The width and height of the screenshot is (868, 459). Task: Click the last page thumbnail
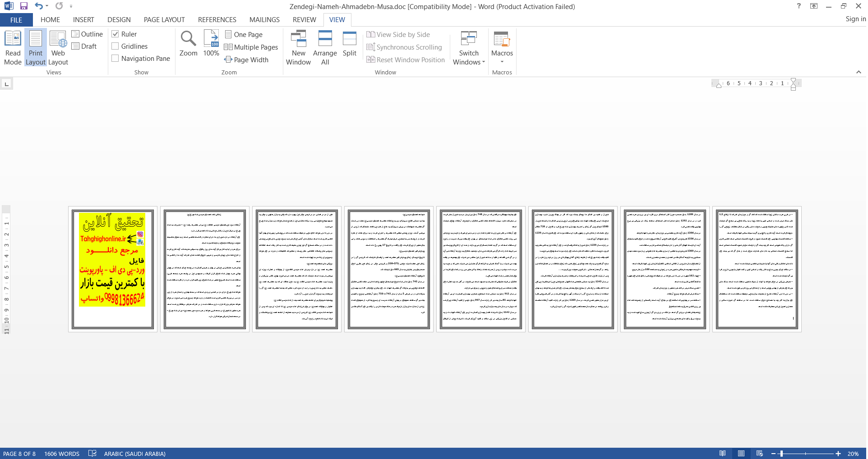click(757, 269)
